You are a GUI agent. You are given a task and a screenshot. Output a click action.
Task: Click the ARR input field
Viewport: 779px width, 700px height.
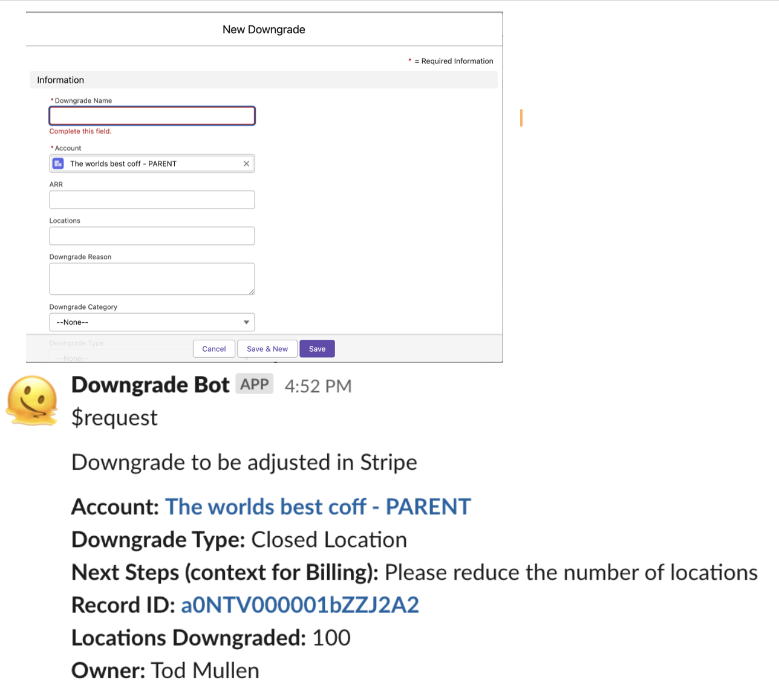coord(152,199)
